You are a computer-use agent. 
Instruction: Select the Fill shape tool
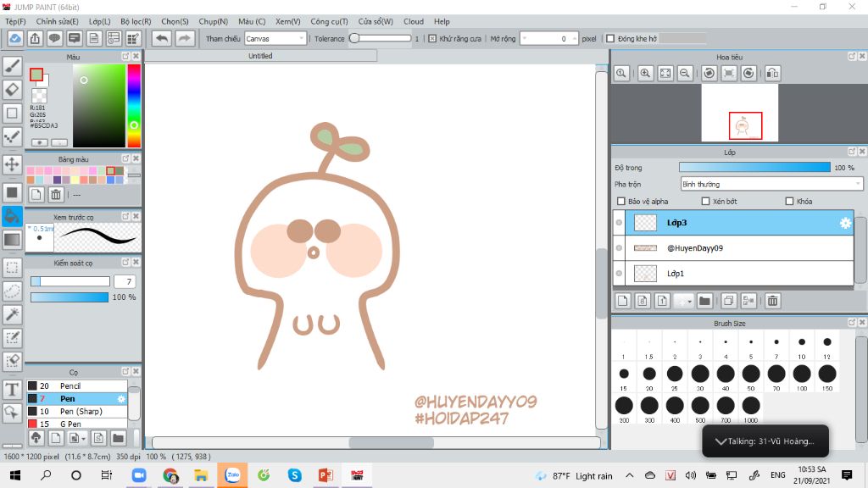[12, 192]
